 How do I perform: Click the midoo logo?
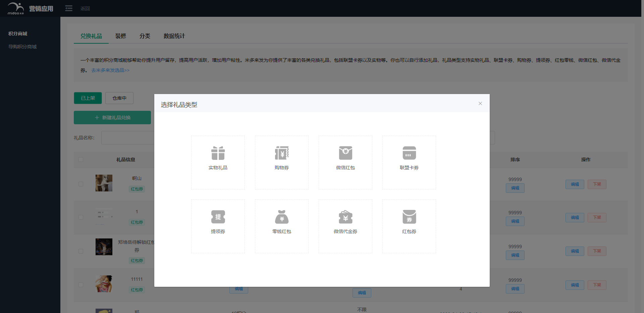(16, 8)
